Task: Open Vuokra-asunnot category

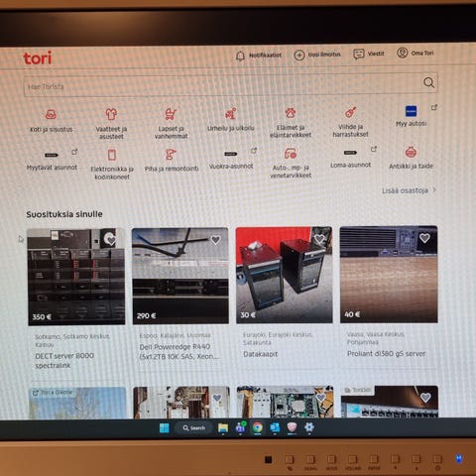Action: point(231,160)
